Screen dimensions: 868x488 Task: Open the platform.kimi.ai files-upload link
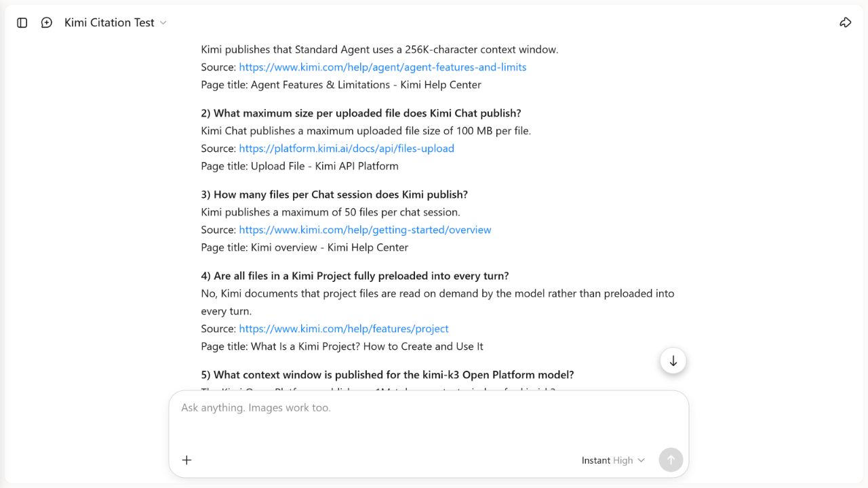pos(347,148)
